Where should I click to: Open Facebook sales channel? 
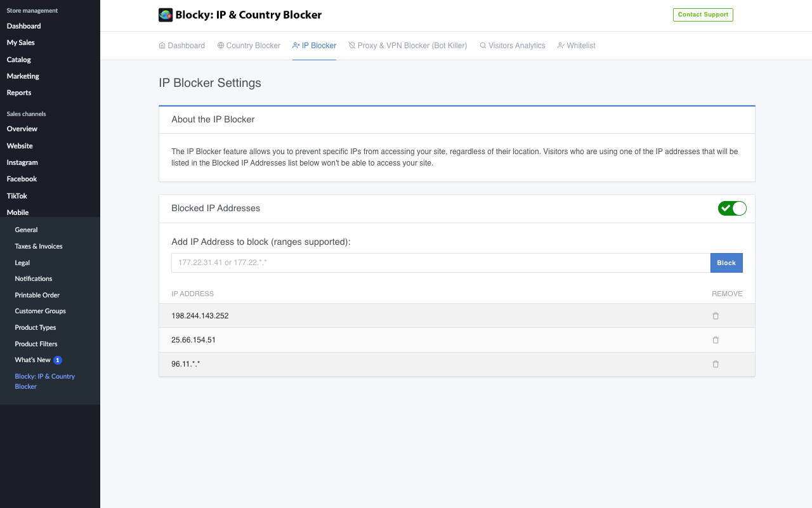pyautogui.click(x=22, y=179)
